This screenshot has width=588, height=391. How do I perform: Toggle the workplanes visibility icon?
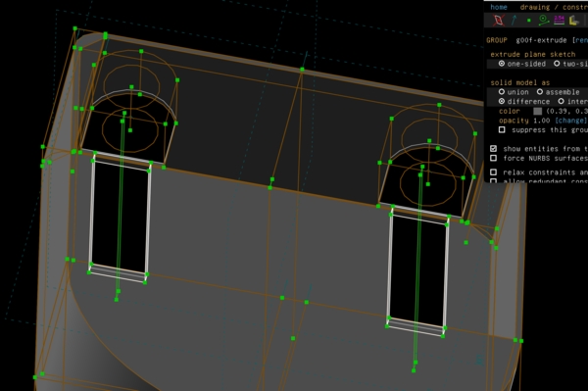point(499,21)
